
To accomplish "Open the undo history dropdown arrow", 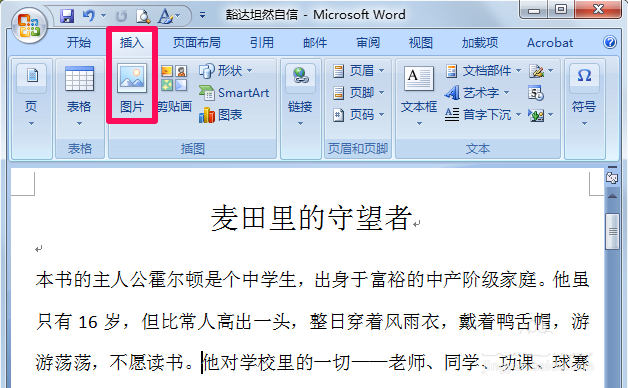I will 104,16.
